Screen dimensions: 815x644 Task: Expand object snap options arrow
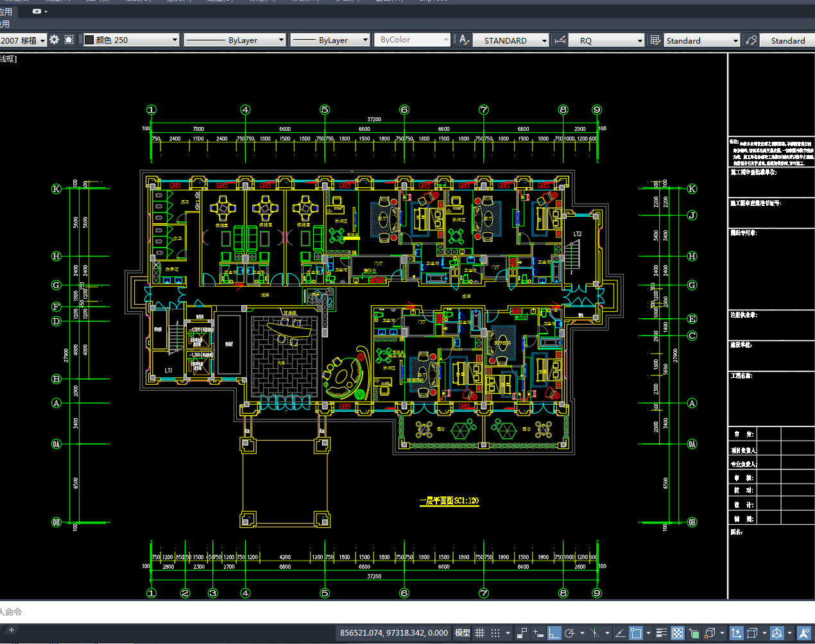click(x=648, y=634)
